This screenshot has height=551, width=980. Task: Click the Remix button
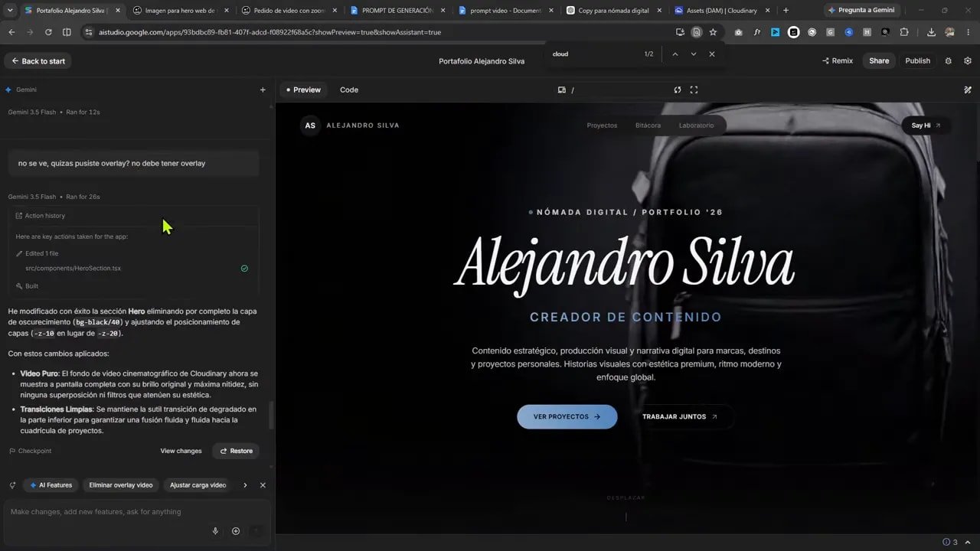(838, 61)
